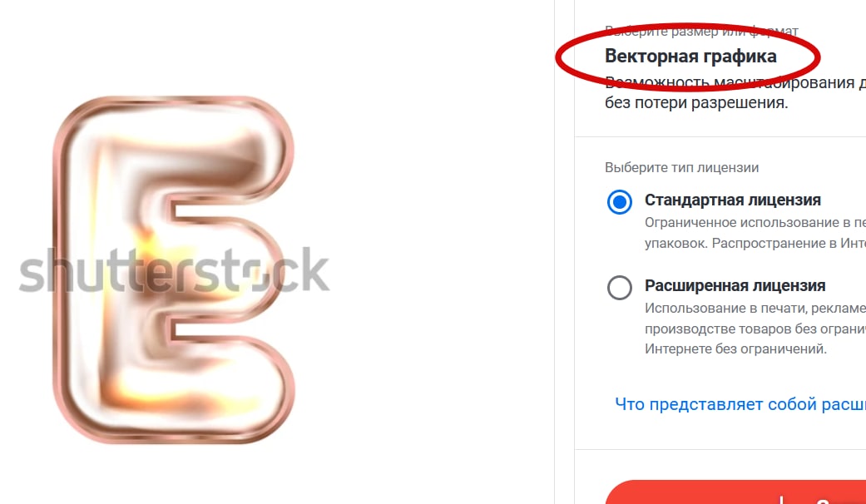
Task: Click the red oval annotation around Векторная графика
Action: coord(688,57)
